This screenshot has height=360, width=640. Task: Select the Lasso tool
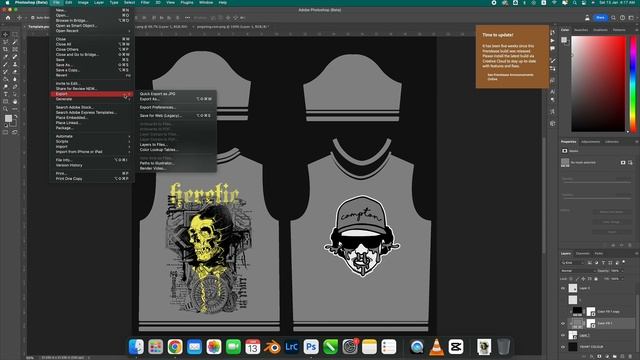coord(5,42)
